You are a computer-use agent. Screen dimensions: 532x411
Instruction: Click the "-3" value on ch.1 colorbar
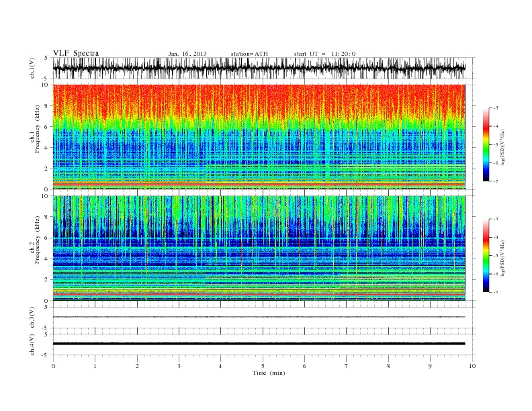[496, 108]
